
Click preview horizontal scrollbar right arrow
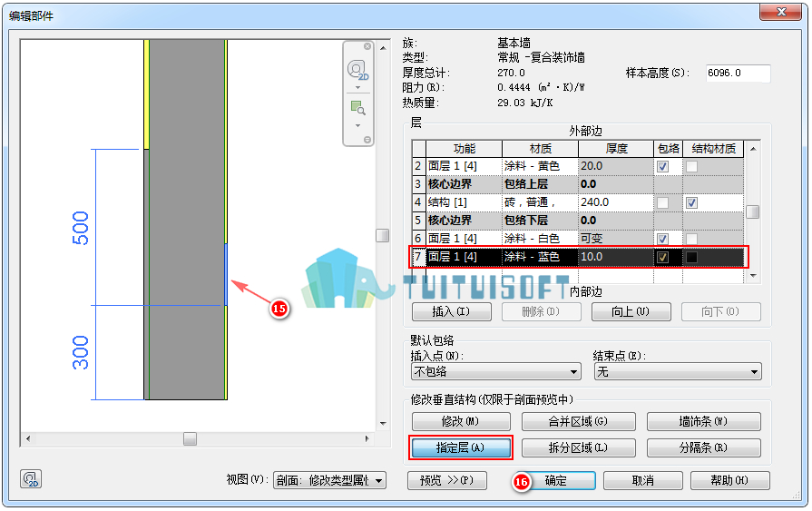tap(367, 439)
